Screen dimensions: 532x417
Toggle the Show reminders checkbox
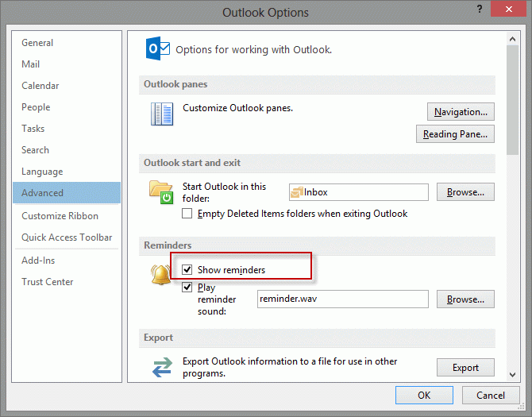pyautogui.click(x=187, y=270)
